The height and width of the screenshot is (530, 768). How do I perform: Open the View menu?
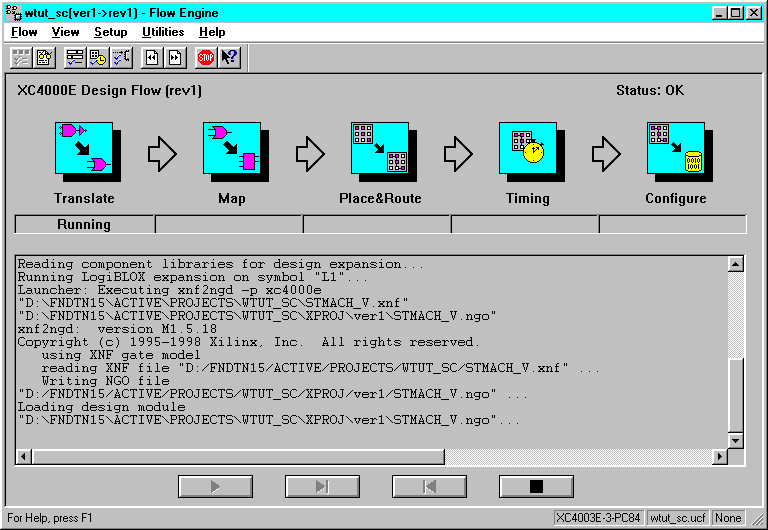point(65,32)
